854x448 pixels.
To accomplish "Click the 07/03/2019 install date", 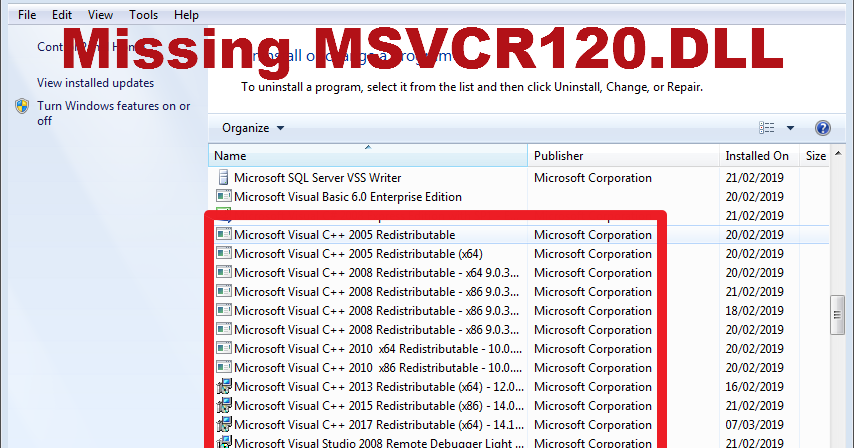I will (x=754, y=425).
